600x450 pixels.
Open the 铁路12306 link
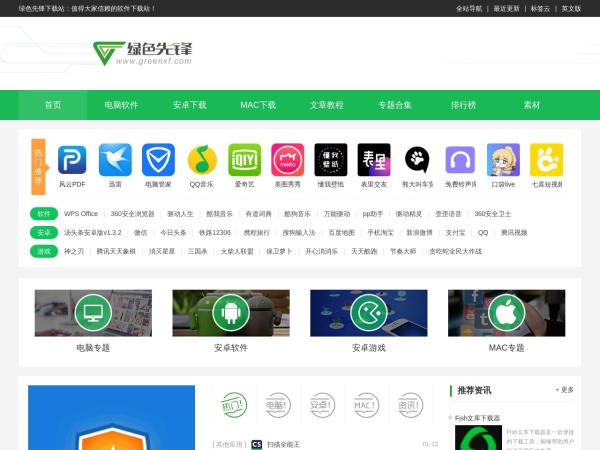(x=215, y=233)
